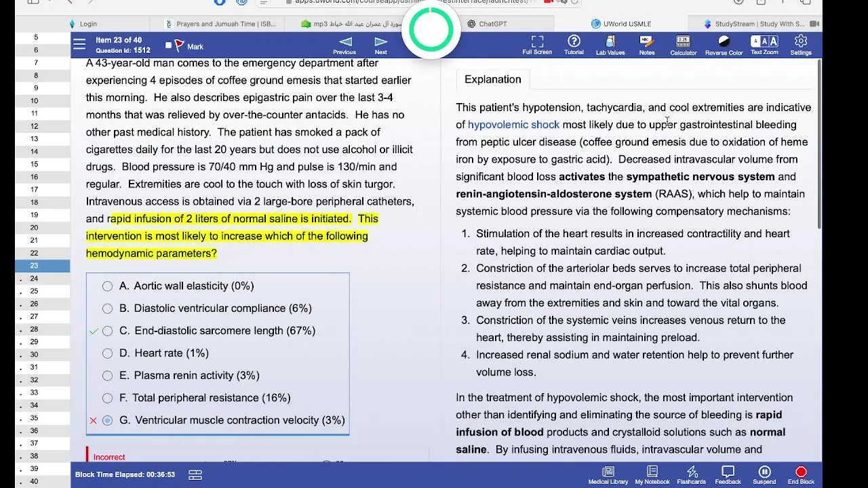Switch to the ChatGPT tab

tap(492, 24)
